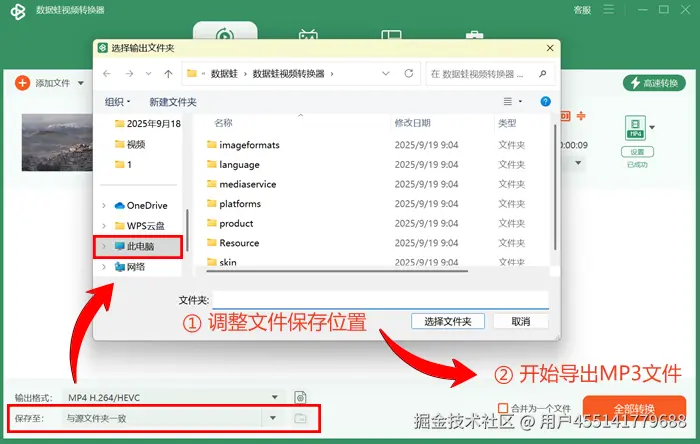Open the 客服 support link

(582, 10)
